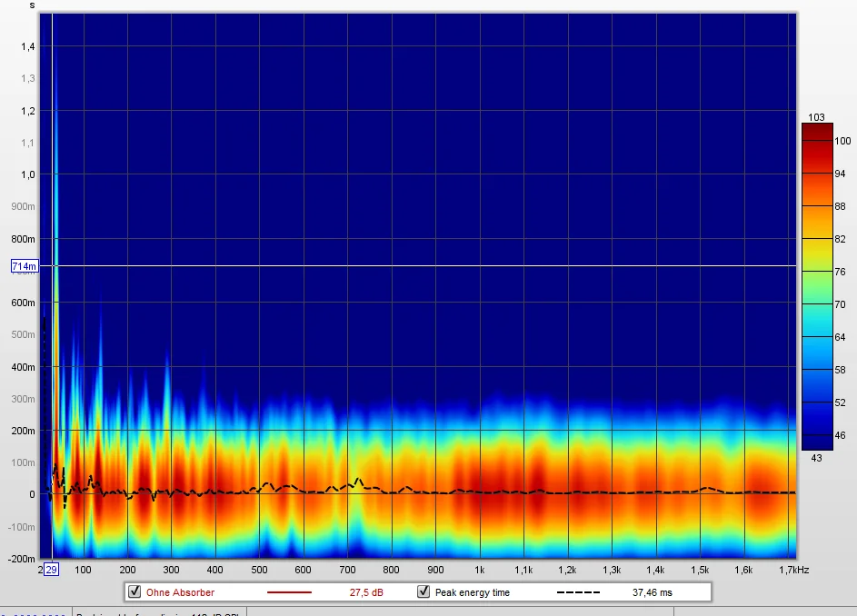
Task: Click the "43" minimum below the color scale
Action: pos(816,458)
